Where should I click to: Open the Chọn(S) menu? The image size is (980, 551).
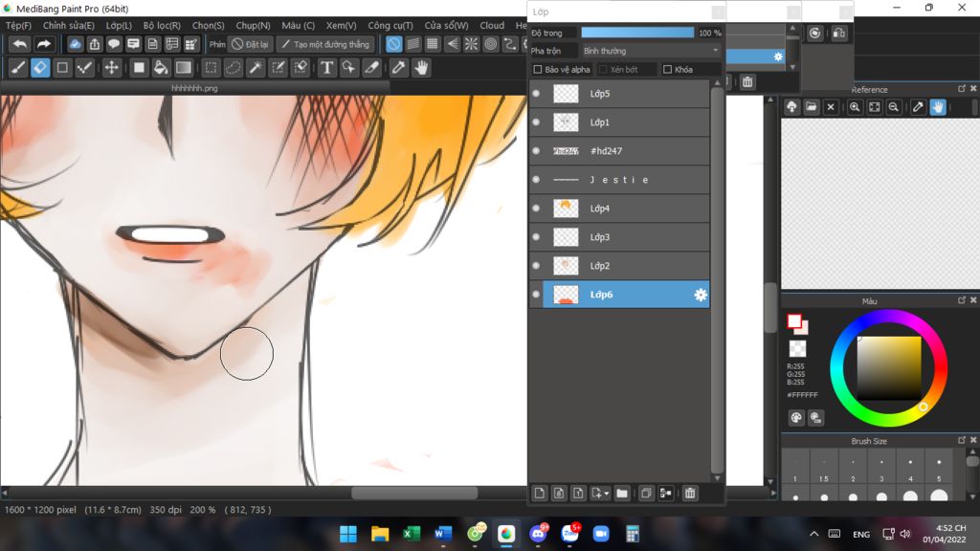point(208,26)
